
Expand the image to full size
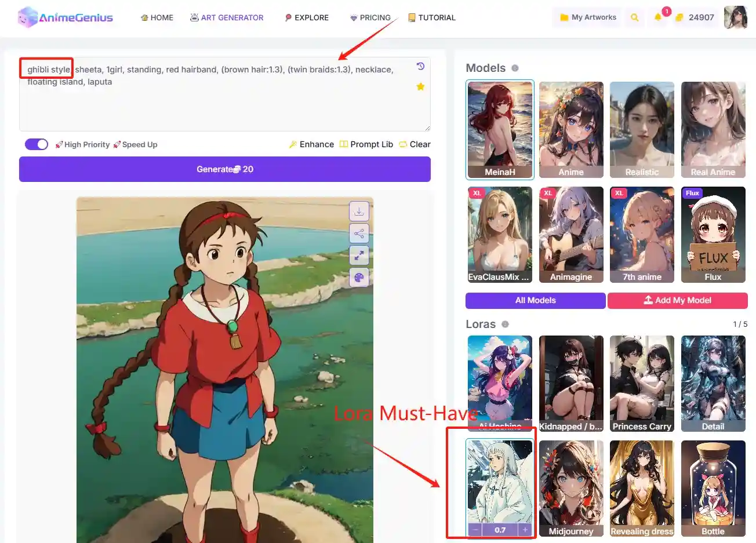(359, 255)
